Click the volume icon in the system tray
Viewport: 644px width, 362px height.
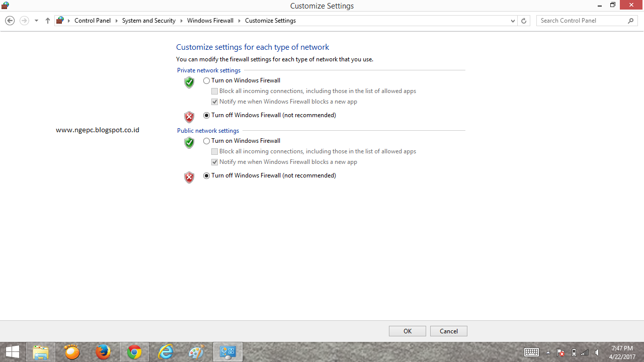(x=597, y=352)
